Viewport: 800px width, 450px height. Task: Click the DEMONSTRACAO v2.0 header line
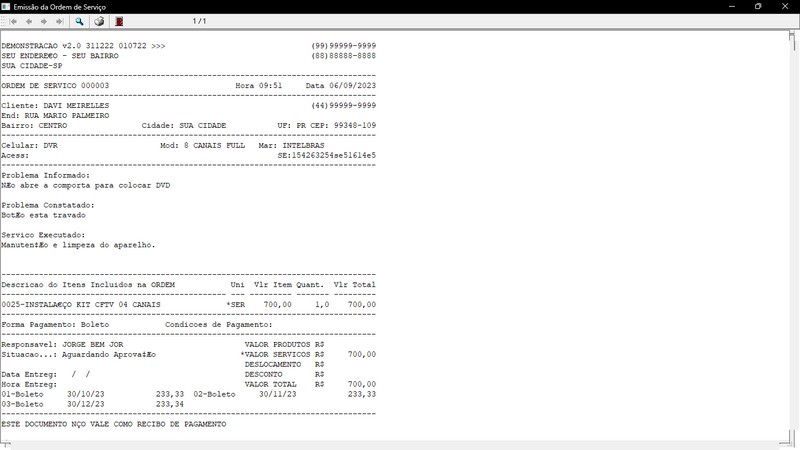pos(83,46)
